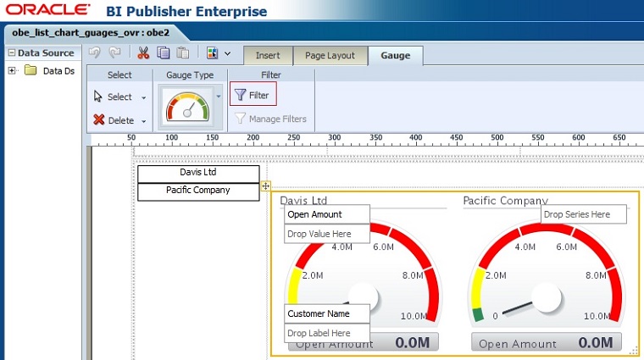Viewport: 644px width, 360px height.
Task: Click the dial gauge type thumbnail
Action: pos(187,108)
